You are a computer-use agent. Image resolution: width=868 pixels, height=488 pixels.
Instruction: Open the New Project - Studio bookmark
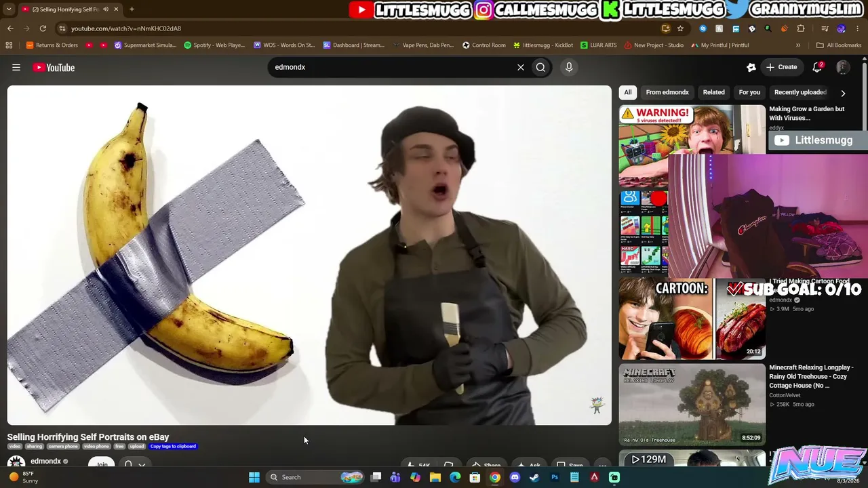point(654,45)
